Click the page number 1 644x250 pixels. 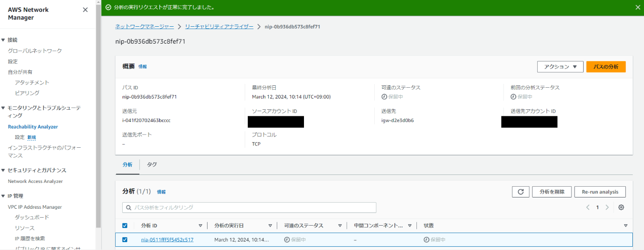click(x=598, y=207)
